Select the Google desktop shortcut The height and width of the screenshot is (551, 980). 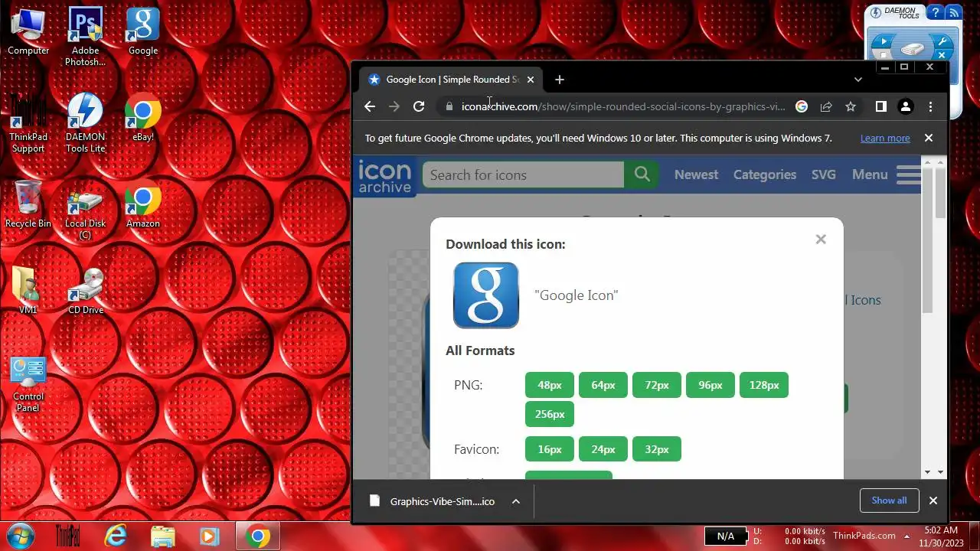142,32
